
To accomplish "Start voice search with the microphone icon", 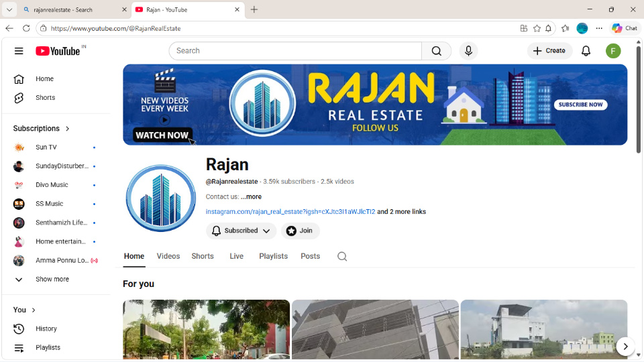I will coord(468,51).
